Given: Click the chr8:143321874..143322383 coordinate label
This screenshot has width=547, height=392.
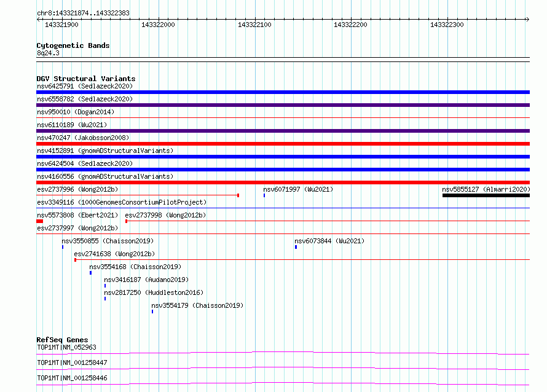Looking at the screenshot, I should (x=83, y=13).
